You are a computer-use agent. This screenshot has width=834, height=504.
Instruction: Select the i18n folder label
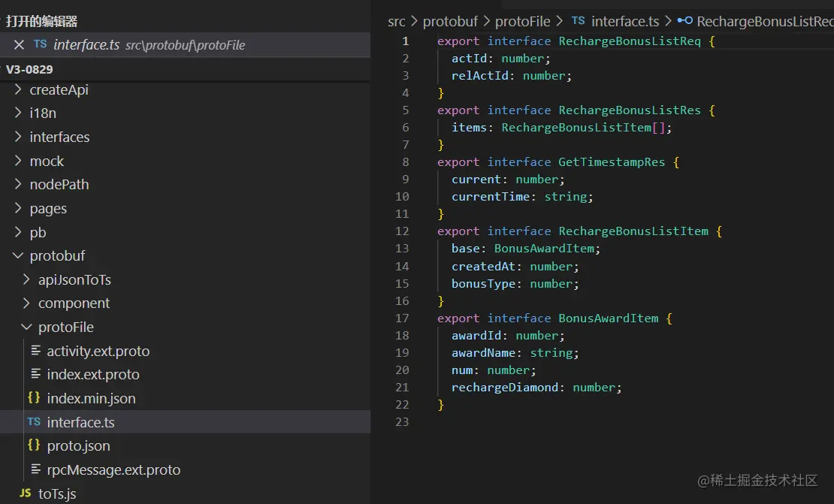pos(43,113)
